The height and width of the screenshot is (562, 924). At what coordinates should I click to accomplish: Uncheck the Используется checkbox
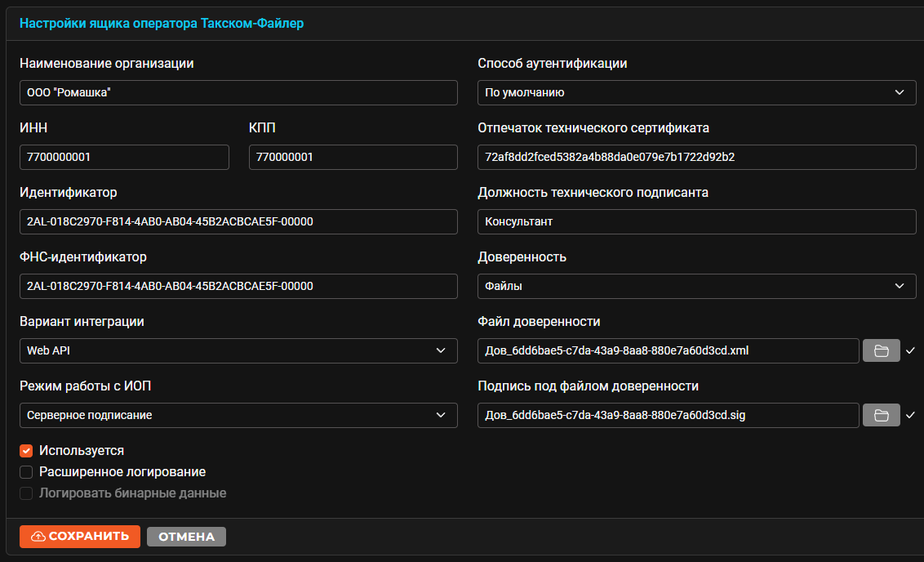pos(26,451)
